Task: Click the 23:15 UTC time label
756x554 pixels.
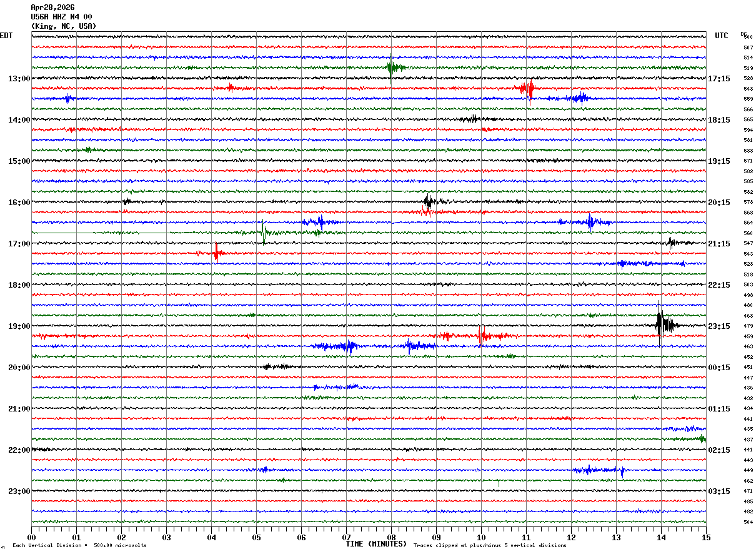Action: tap(719, 326)
